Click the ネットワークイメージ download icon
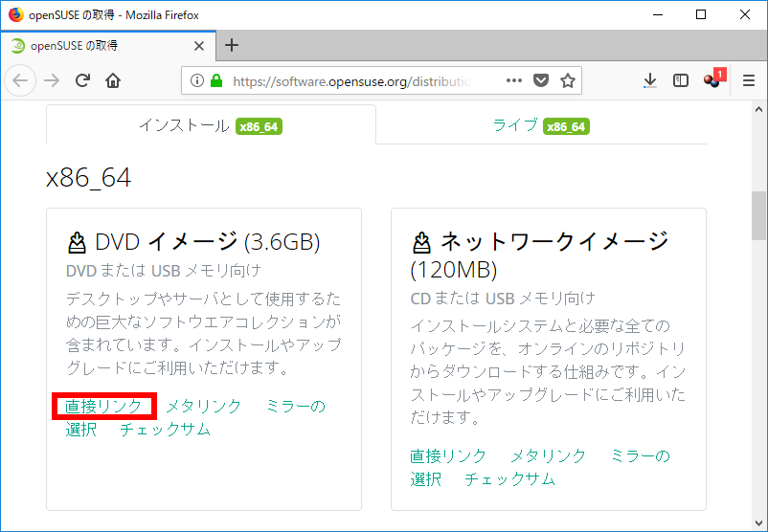 421,243
